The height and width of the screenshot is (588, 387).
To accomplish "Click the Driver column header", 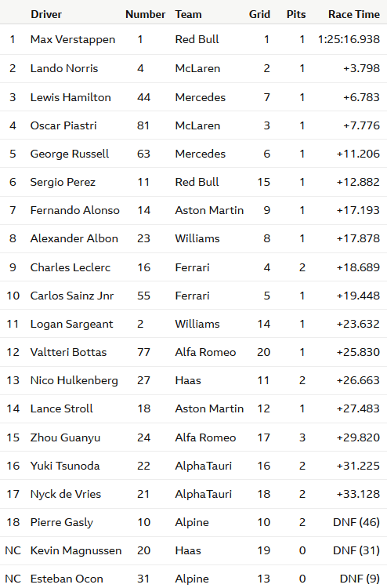I will click(x=46, y=14).
